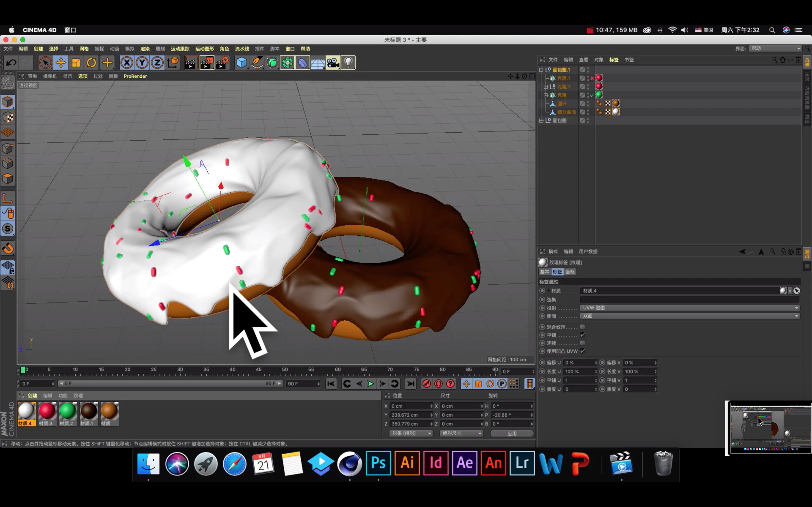812x507 pixels.
Task: Toggle the X-axis lock icon
Action: [127, 63]
